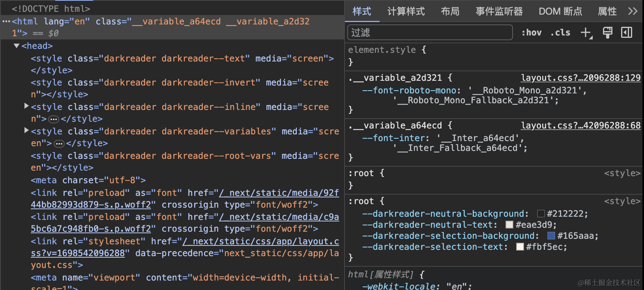The width and height of the screenshot is (644, 290).
Task: Focus the 过滤 filter input field
Action: 430,32
